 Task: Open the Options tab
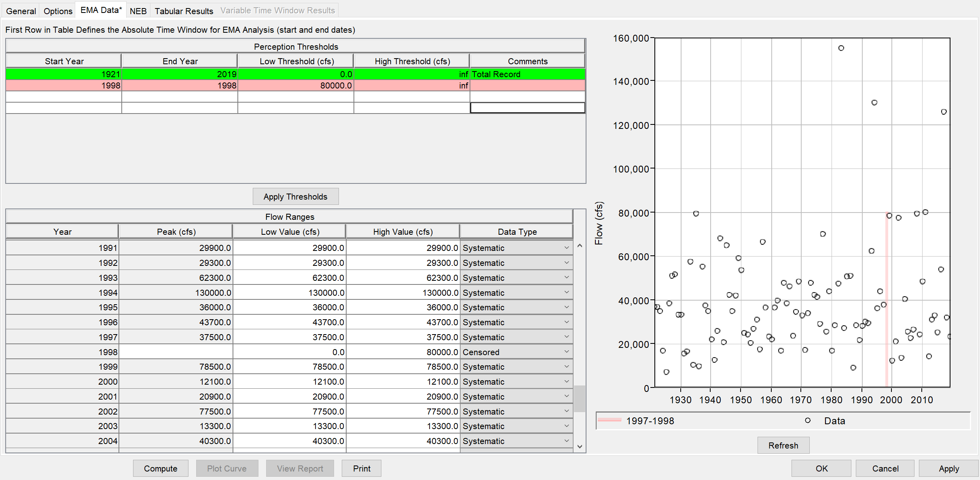pyautogui.click(x=58, y=11)
